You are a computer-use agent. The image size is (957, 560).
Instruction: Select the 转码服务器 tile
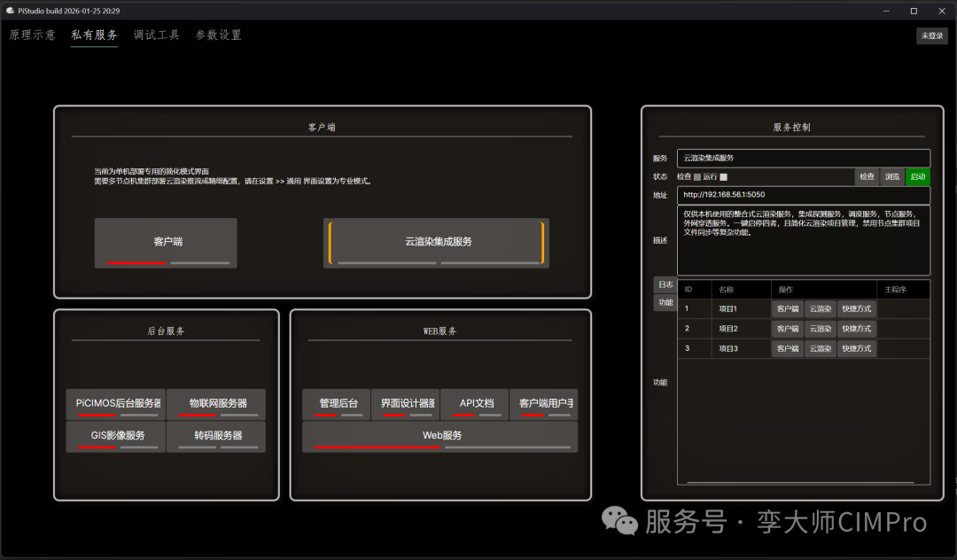click(x=216, y=437)
